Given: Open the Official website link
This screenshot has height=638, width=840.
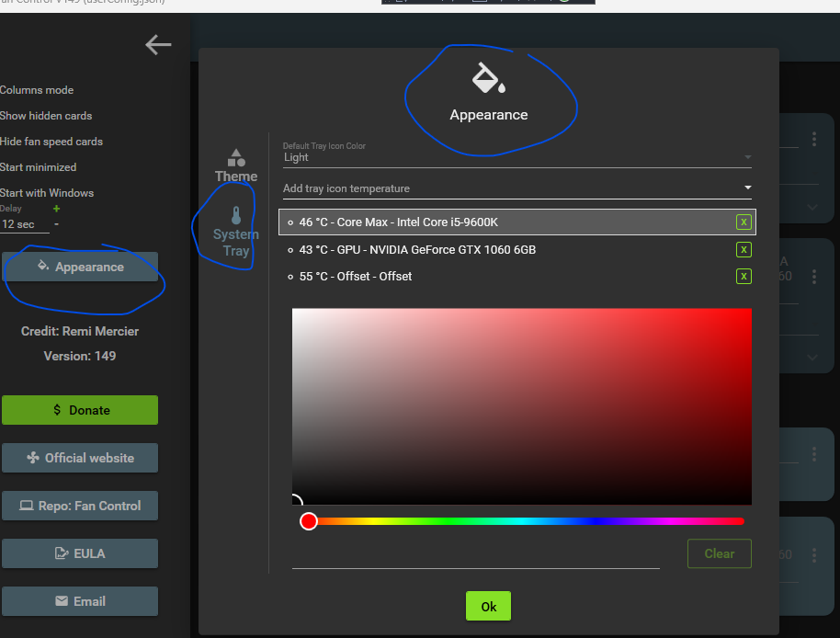Looking at the screenshot, I should click(80, 457).
